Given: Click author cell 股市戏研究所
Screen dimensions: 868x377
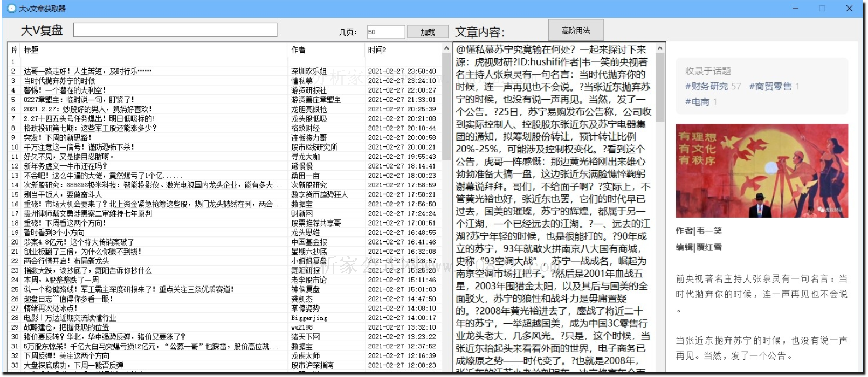Looking at the screenshot, I should (x=314, y=147).
